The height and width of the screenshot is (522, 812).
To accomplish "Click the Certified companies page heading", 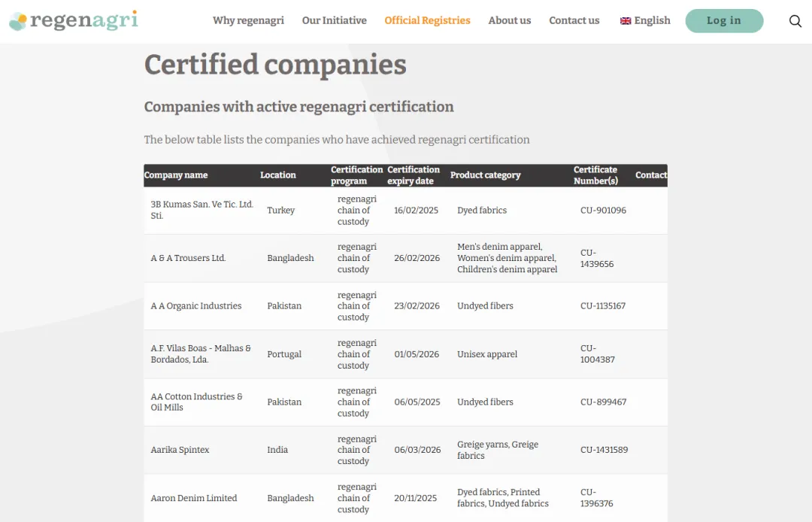I will click(x=275, y=65).
